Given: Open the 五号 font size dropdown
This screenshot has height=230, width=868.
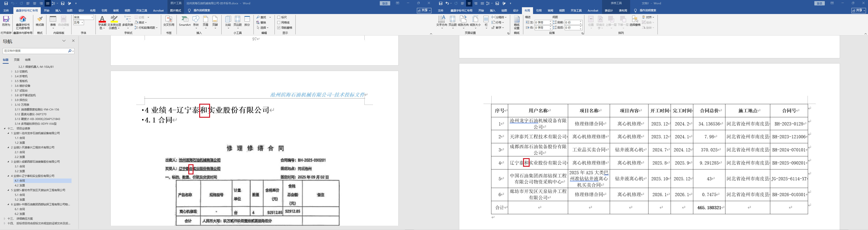Looking at the screenshot, I should [x=82, y=23].
